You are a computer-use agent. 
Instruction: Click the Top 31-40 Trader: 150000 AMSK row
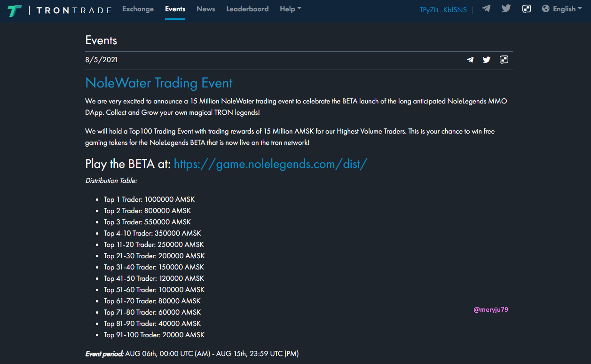154,267
